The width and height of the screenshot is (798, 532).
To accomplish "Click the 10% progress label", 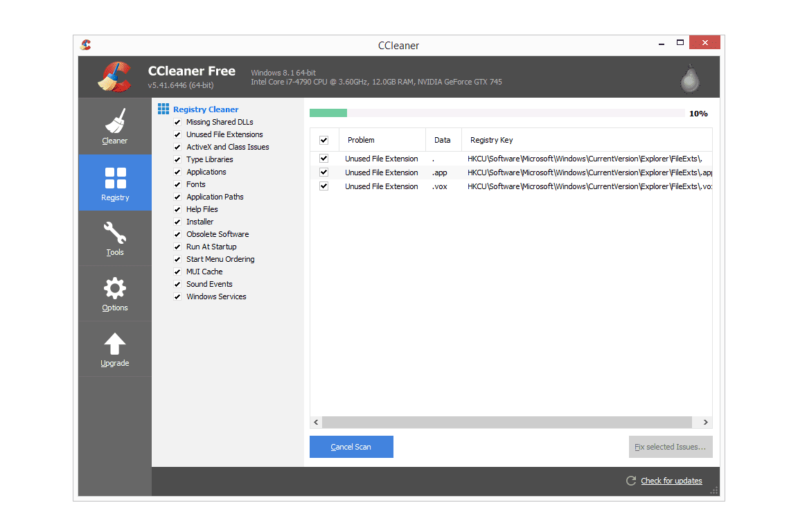I will click(698, 114).
